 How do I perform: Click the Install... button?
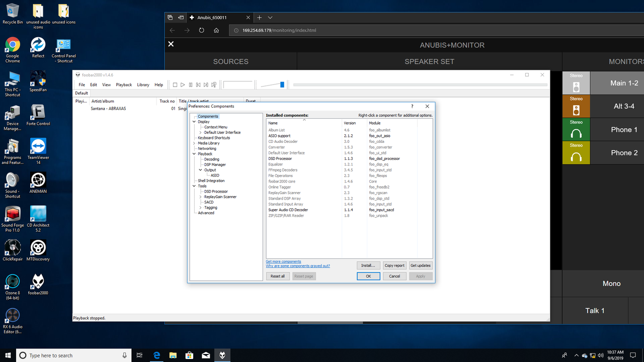pos(368,265)
